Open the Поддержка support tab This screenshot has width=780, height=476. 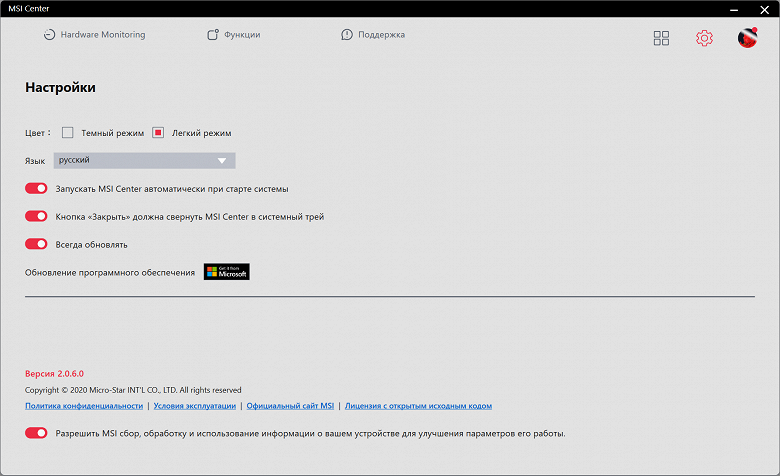pyautogui.click(x=382, y=35)
